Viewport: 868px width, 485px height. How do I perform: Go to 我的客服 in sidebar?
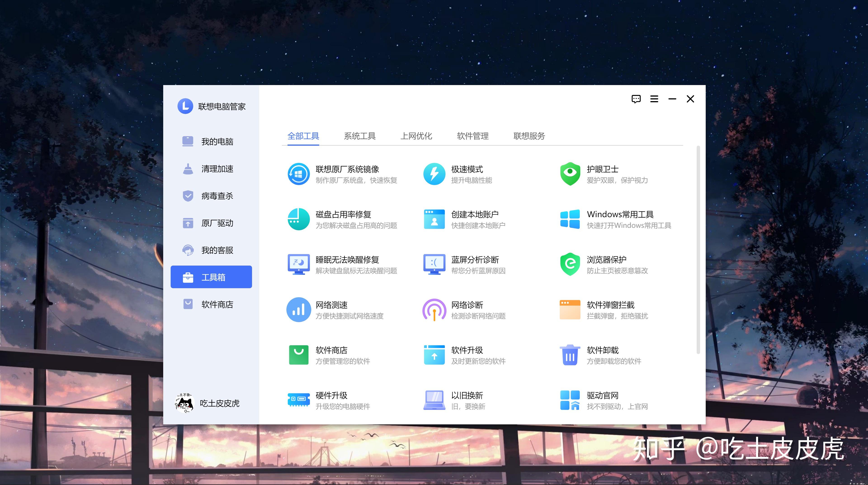point(211,250)
